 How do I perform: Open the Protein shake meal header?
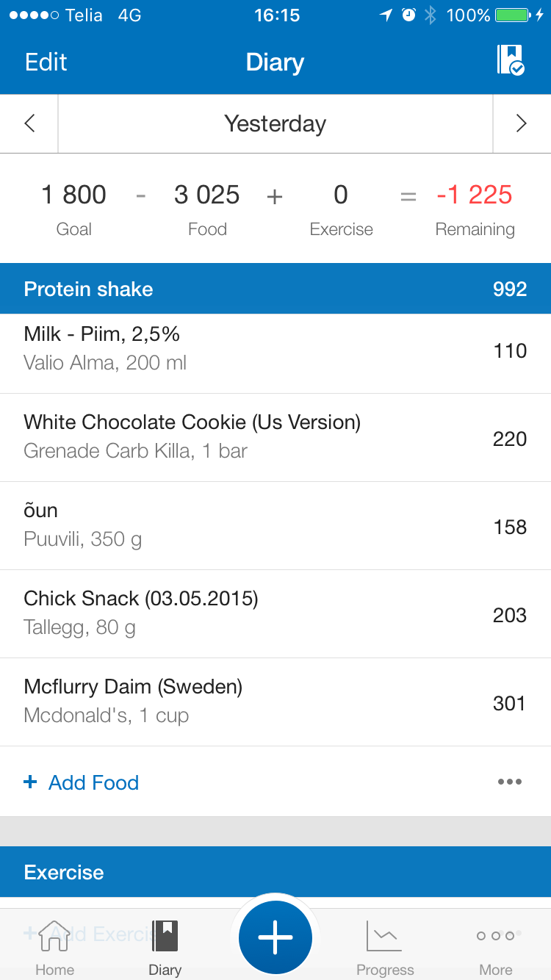(275, 289)
